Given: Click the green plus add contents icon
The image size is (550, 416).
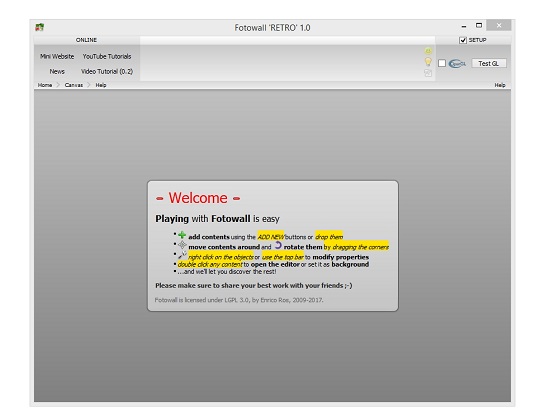Looking at the screenshot, I should pos(182,235).
